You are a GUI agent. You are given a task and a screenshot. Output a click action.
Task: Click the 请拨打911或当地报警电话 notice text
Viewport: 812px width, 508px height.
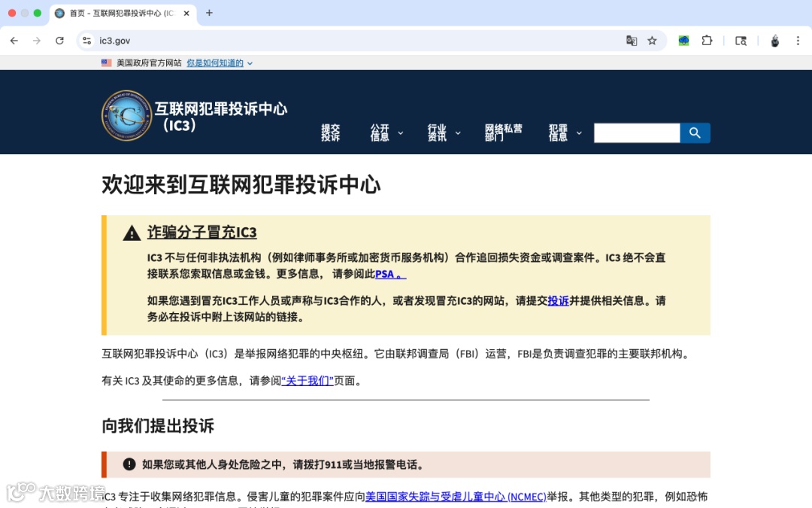(x=359, y=464)
